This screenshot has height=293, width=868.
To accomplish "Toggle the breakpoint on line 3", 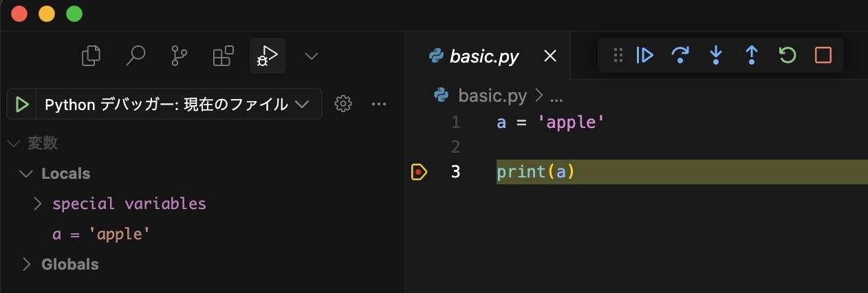I will click(x=419, y=172).
